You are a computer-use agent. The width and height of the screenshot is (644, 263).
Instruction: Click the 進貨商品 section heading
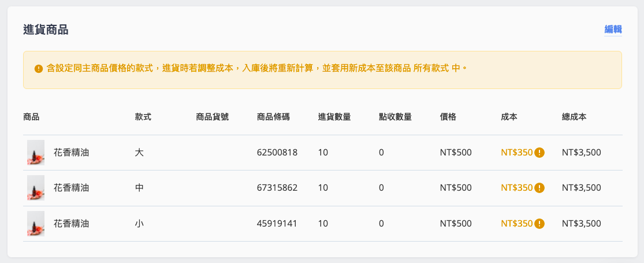click(46, 29)
